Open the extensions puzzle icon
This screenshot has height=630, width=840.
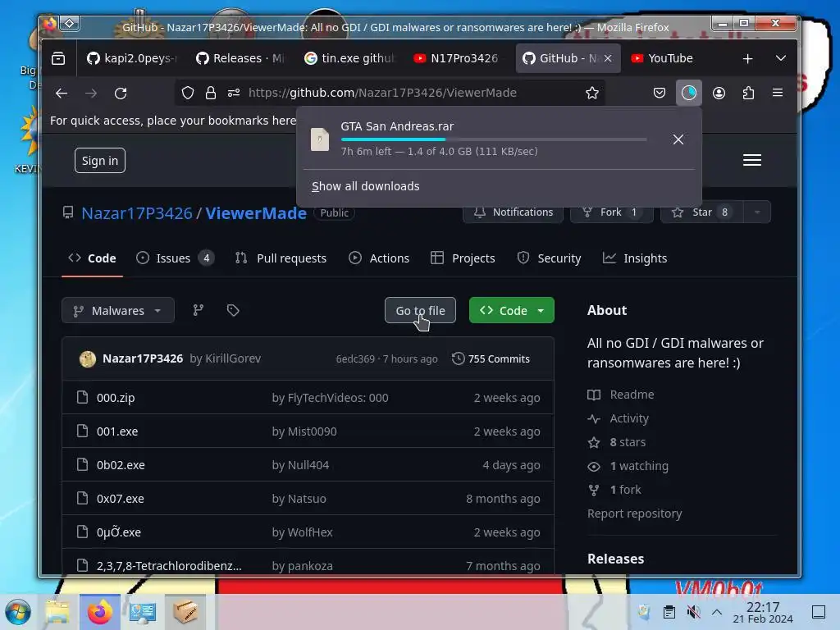point(748,94)
